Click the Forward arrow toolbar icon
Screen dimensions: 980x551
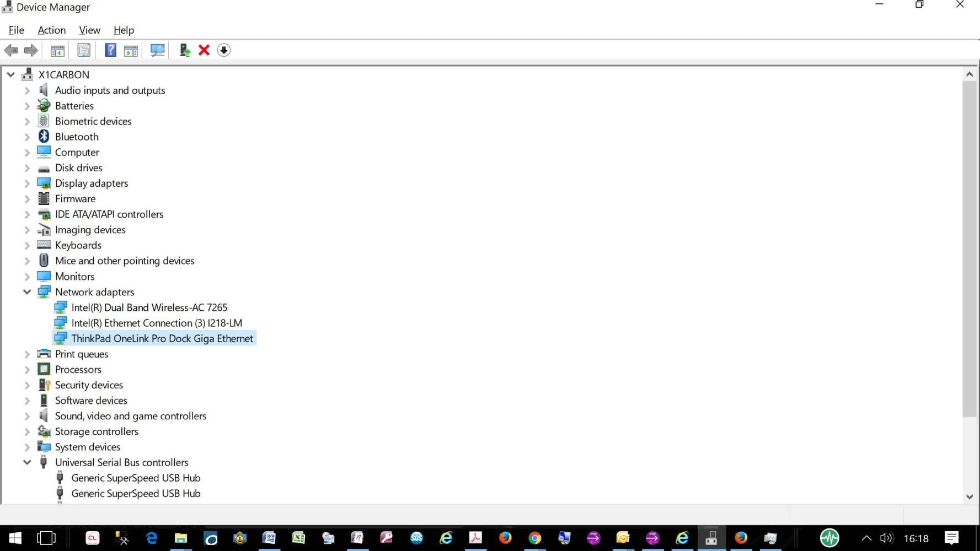31,50
